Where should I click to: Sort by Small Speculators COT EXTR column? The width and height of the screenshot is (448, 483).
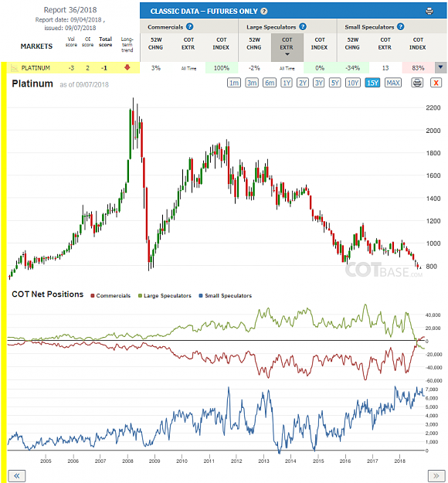pyautogui.click(x=385, y=43)
